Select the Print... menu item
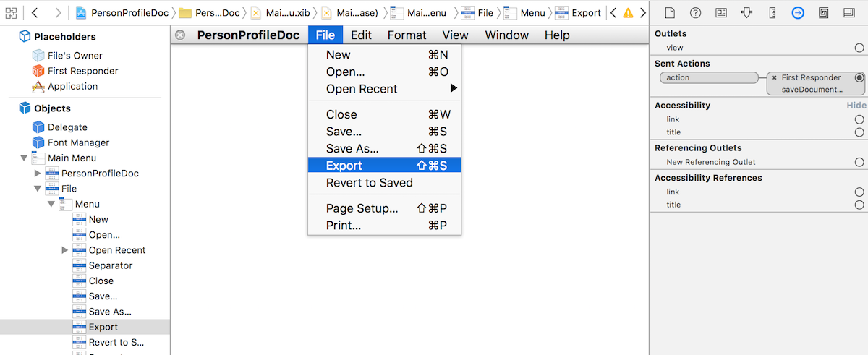The width and height of the screenshot is (868, 355). [x=384, y=226]
